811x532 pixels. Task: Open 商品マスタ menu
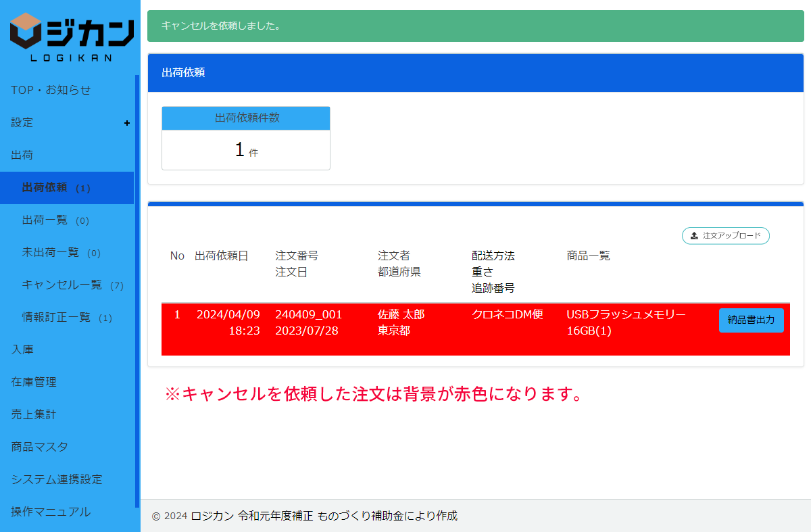click(39, 447)
